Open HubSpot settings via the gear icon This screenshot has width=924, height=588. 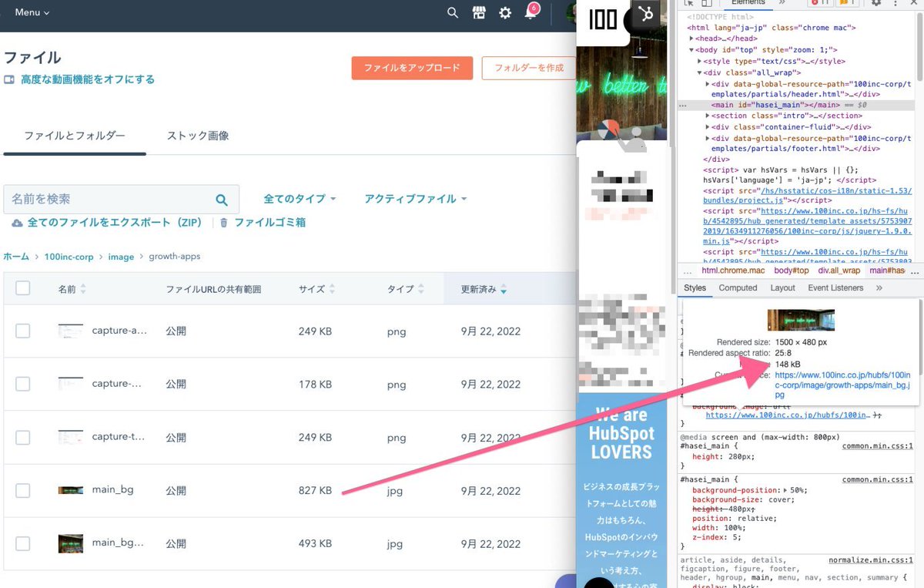(506, 13)
